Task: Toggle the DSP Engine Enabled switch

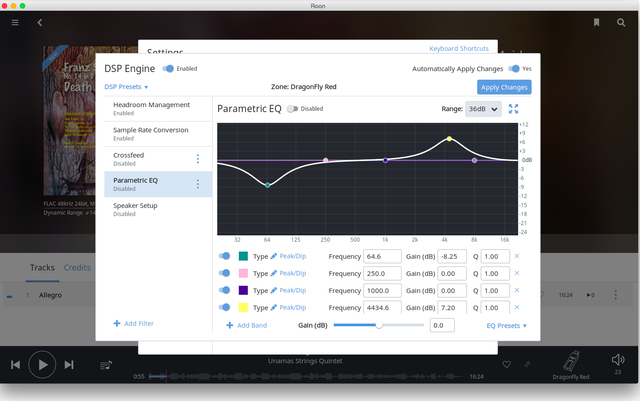Action: coord(168,69)
